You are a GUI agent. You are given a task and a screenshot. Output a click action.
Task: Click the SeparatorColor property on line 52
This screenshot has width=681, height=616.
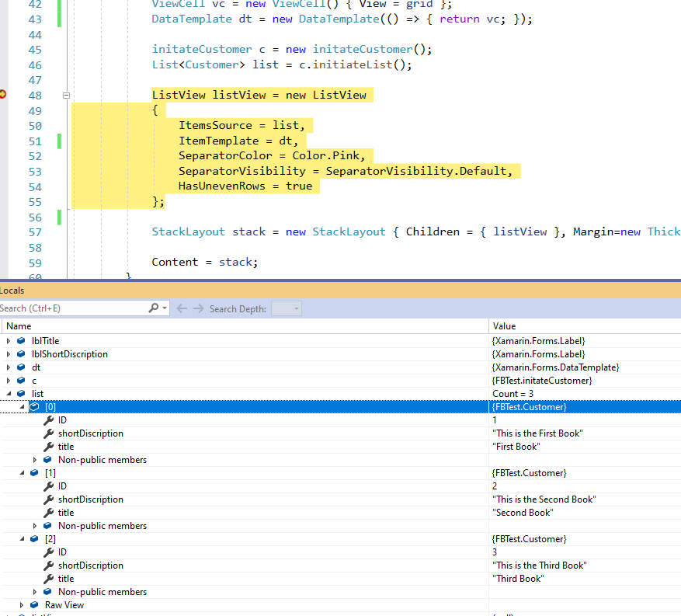[x=225, y=155]
